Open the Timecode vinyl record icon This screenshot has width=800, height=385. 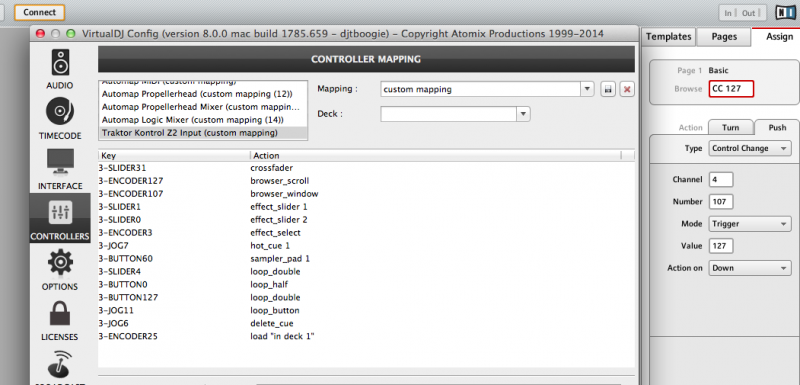[60, 112]
